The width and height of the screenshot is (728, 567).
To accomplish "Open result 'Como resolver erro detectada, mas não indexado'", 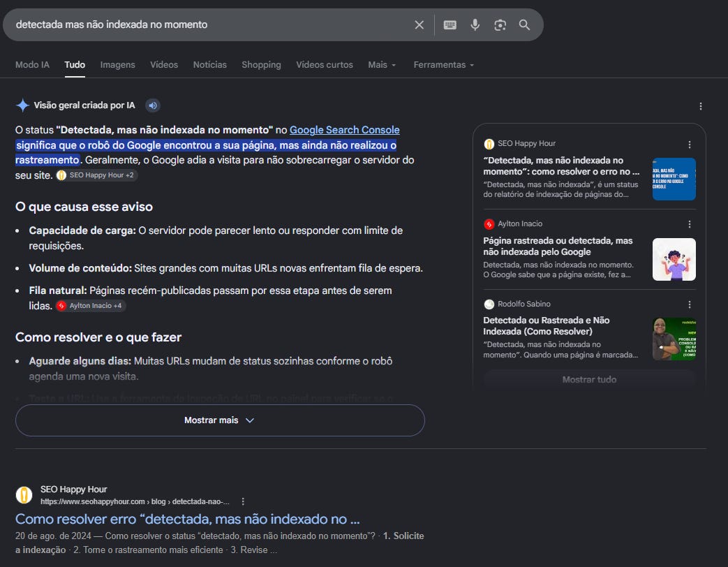I will [x=188, y=519].
